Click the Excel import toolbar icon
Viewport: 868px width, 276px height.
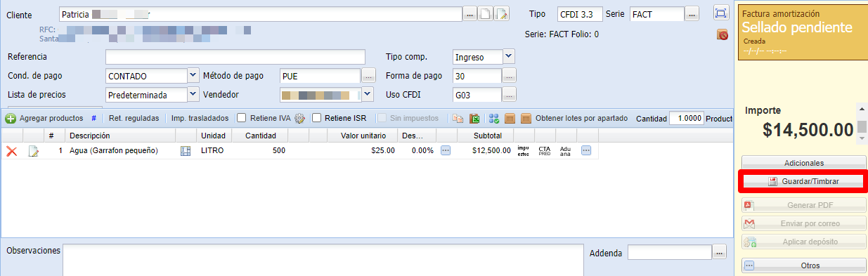(475, 119)
